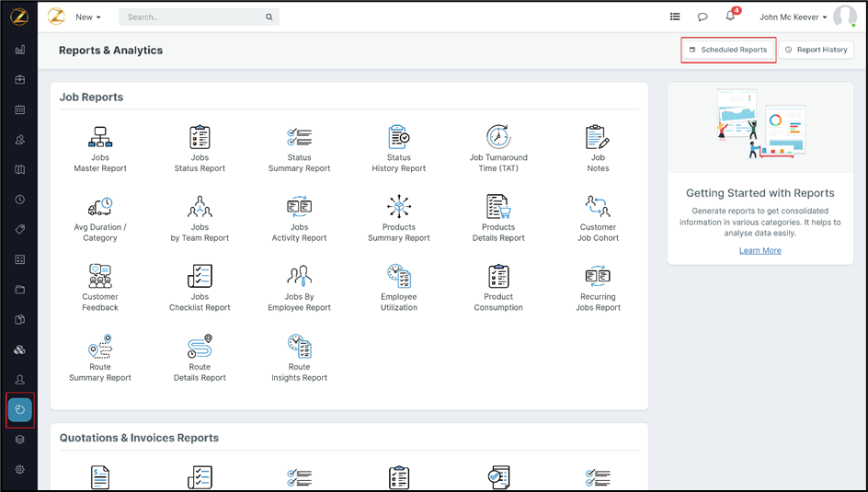Screen dimensions: 868x492
Task: Open the chat messages icon
Action: [702, 17]
